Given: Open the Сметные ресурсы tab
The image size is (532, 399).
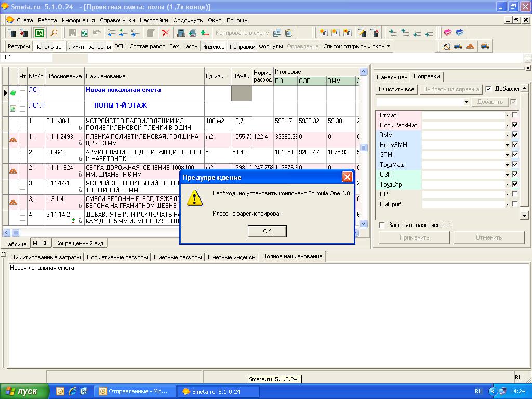Looking at the screenshot, I should (178, 257).
